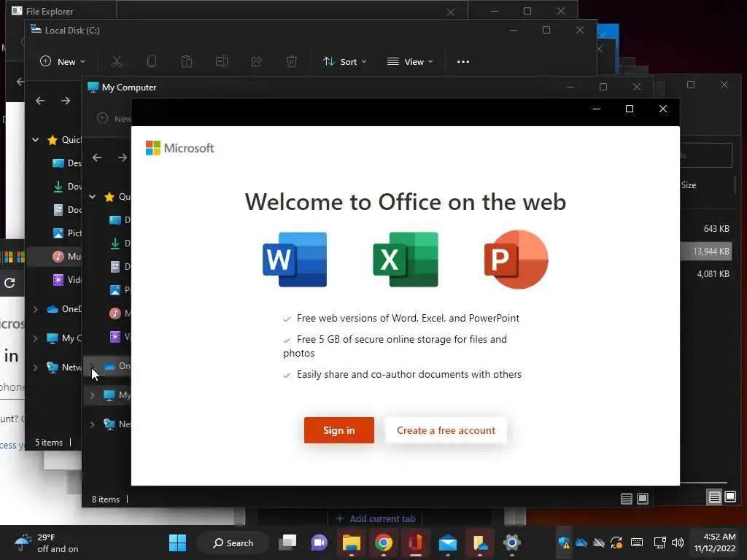
Task: Open Office app on taskbar
Action: 415,542
